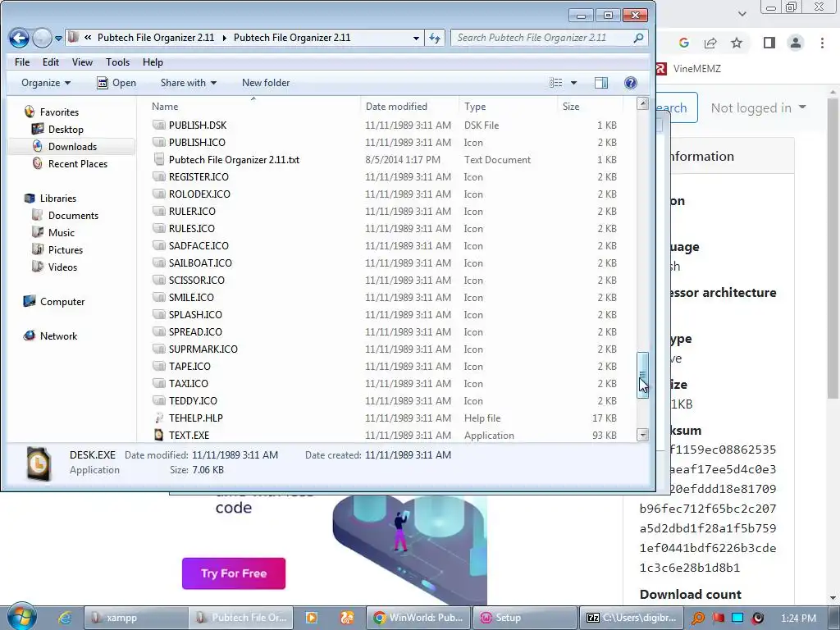Refresh the folder with the refresh icon

435,38
